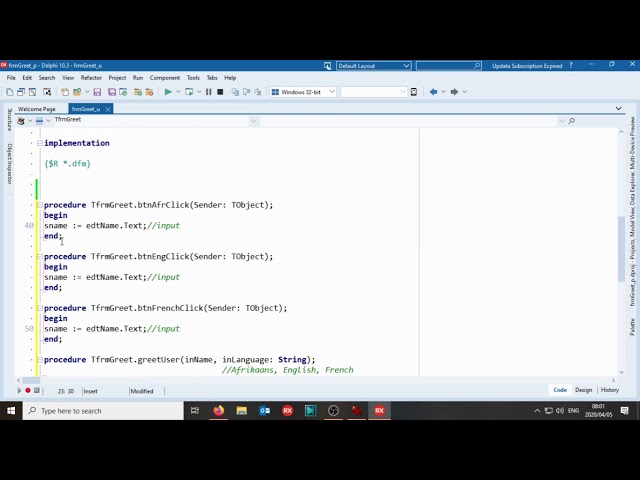
Task: Click the Step Over debug icon
Action: [x=246, y=92]
